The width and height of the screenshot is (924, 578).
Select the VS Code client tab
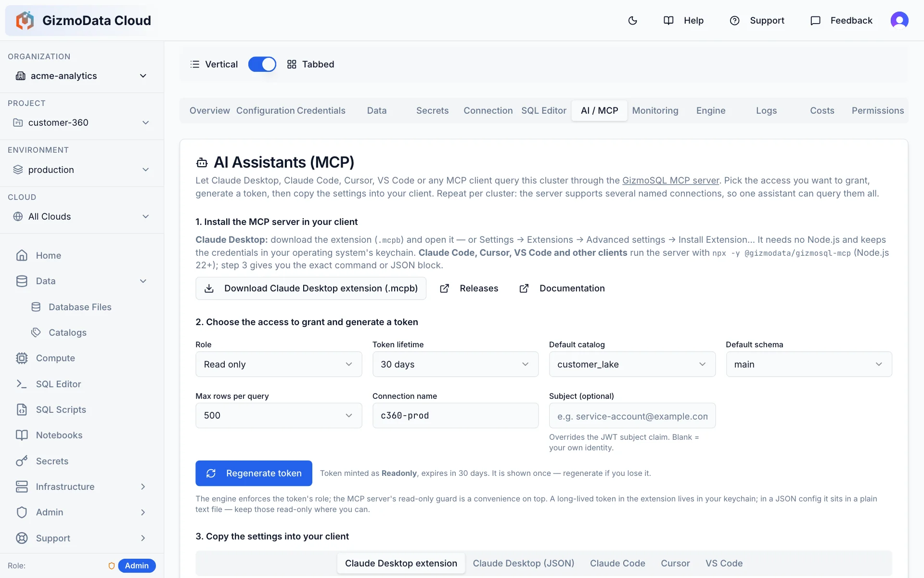(x=724, y=563)
